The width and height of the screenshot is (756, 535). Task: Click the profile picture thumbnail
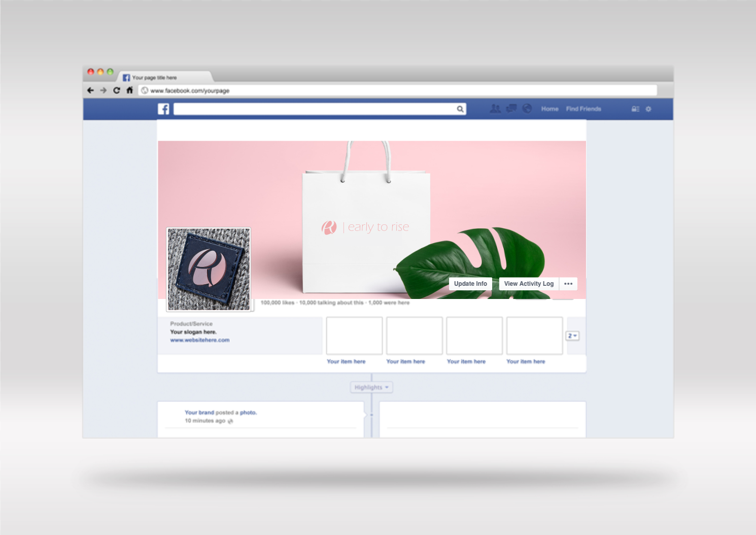pos(209,269)
